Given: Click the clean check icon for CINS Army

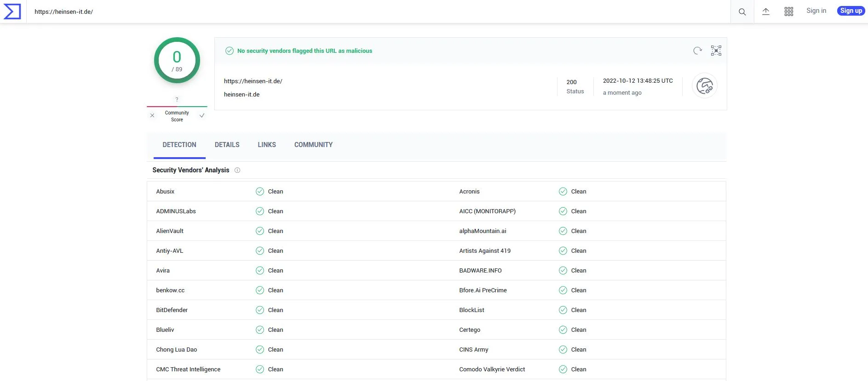Looking at the screenshot, I should coord(563,350).
